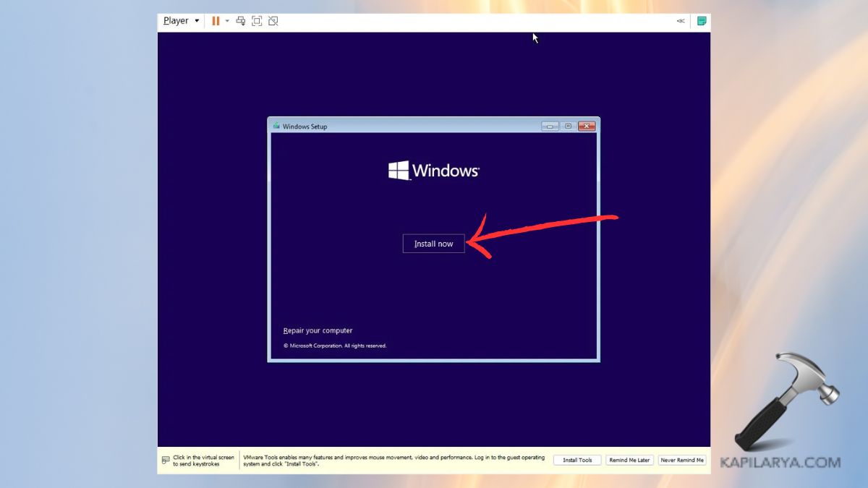
Task: Click the Send Ctrl+Alt+Del toolbar icon
Action: click(240, 21)
